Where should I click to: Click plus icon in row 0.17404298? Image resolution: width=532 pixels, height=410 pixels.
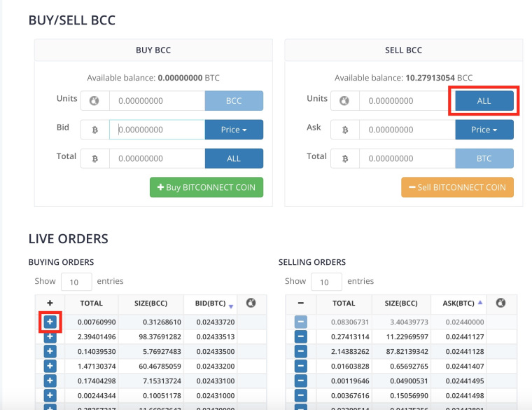(x=50, y=381)
